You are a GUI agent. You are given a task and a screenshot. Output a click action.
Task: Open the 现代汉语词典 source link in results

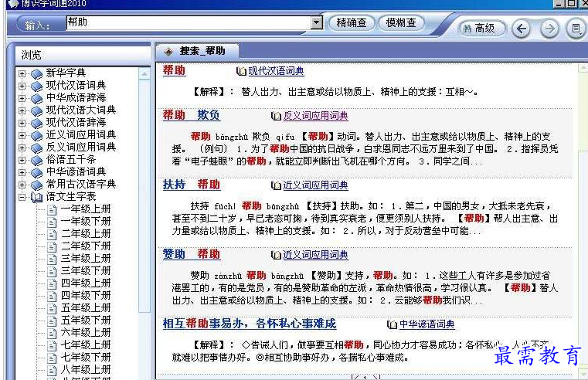pyautogui.click(x=276, y=71)
